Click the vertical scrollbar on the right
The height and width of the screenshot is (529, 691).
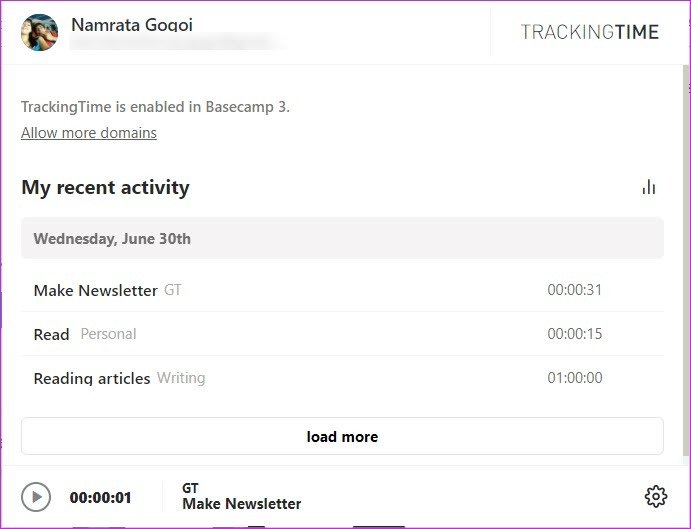[x=686, y=260]
